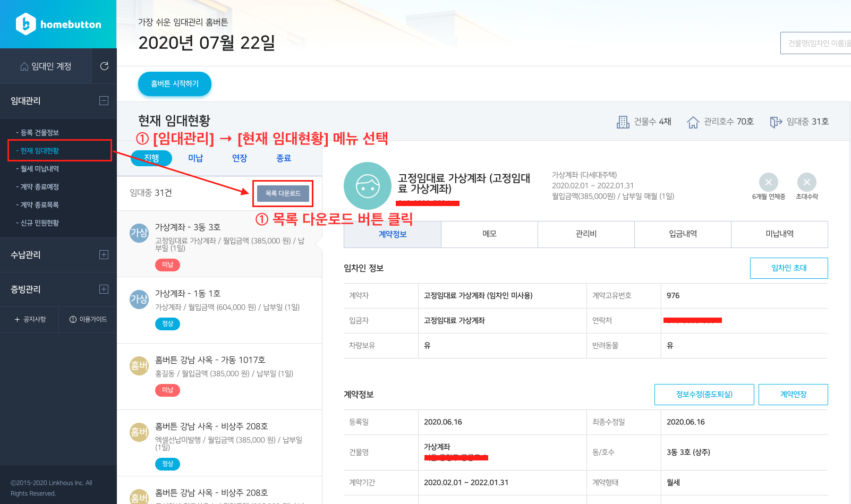Go to 계약 종료예정 menu
This screenshot has width=851, height=504.
[x=38, y=187]
